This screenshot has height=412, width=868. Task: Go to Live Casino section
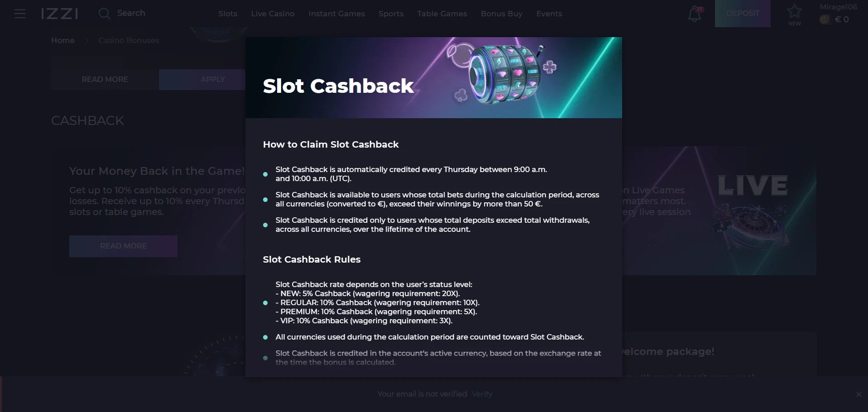pyautogui.click(x=273, y=14)
